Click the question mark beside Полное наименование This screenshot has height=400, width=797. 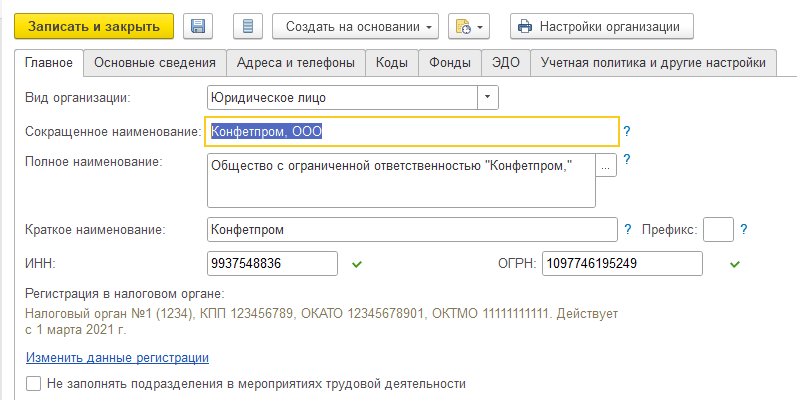click(x=627, y=160)
